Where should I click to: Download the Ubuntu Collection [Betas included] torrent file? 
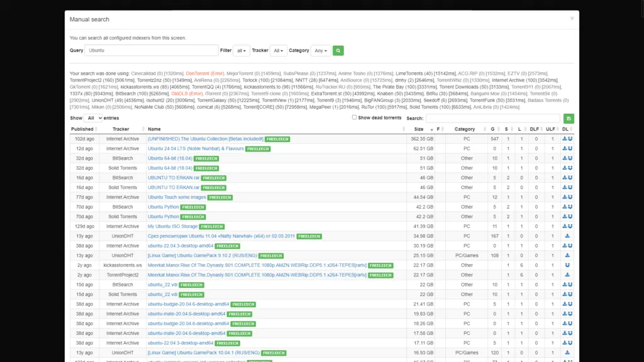[565, 138]
